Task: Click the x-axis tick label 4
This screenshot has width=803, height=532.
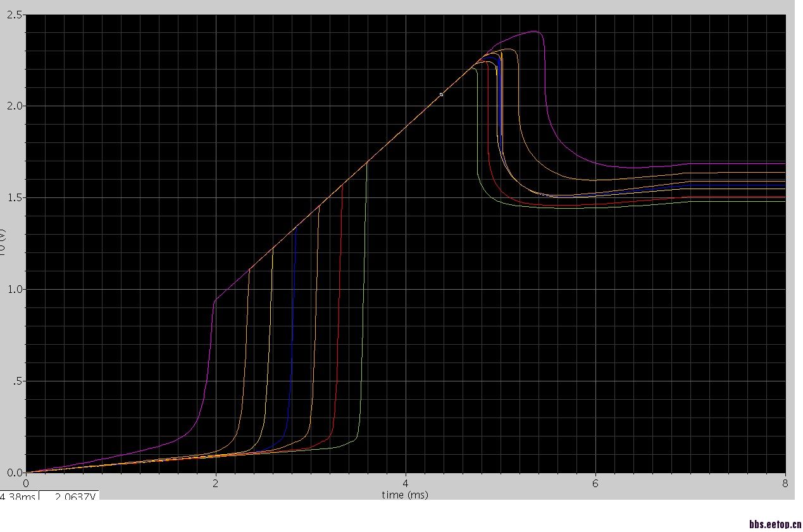Action: click(406, 483)
